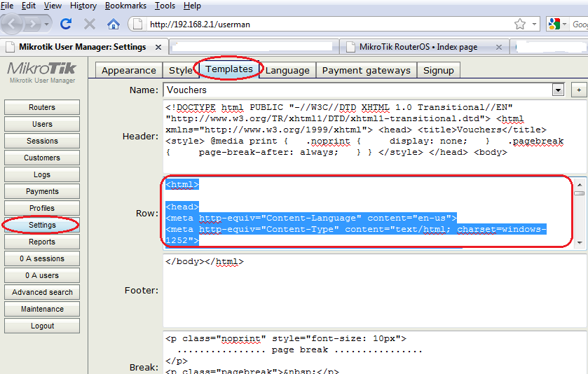The width and height of the screenshot is (588, 374).
Task: Open the Profiles sidebar page
Action: point(42,208)
